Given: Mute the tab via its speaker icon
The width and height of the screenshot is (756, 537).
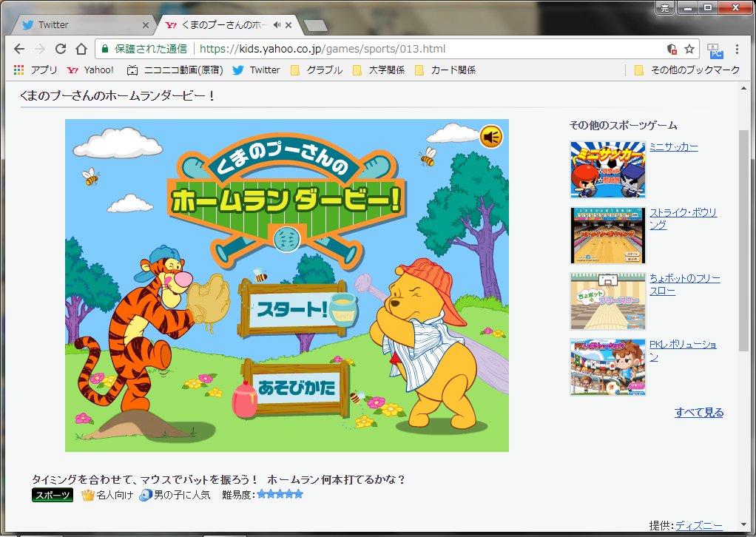Looking at the screenshot, I should click(x=277, y=24).
